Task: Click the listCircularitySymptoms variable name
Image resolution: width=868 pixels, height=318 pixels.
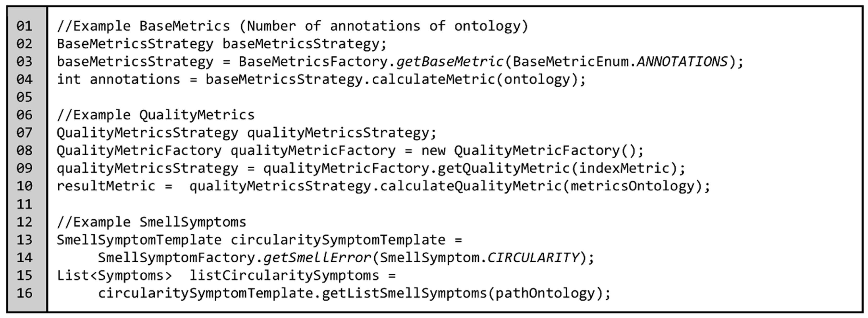Action: 284,276
